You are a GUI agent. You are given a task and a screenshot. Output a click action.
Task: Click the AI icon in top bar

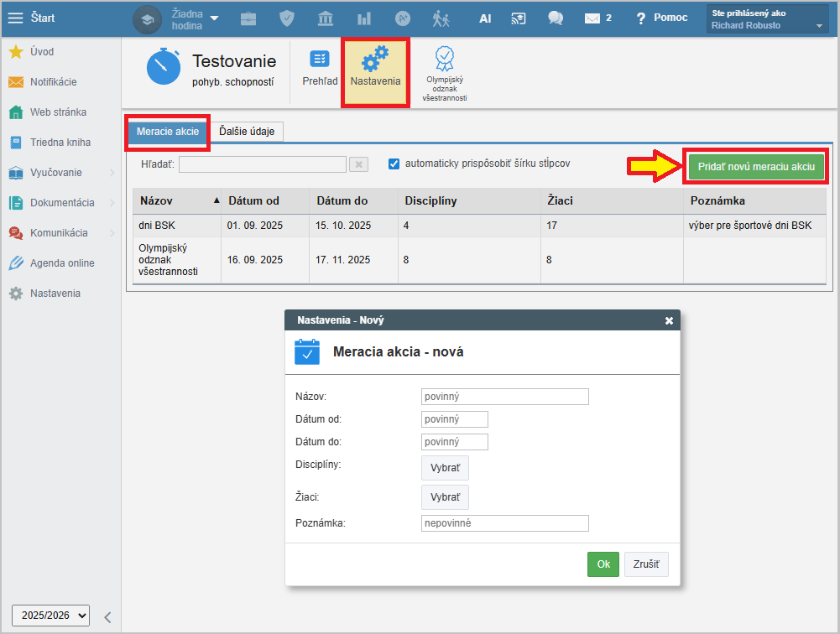(485, 18)
